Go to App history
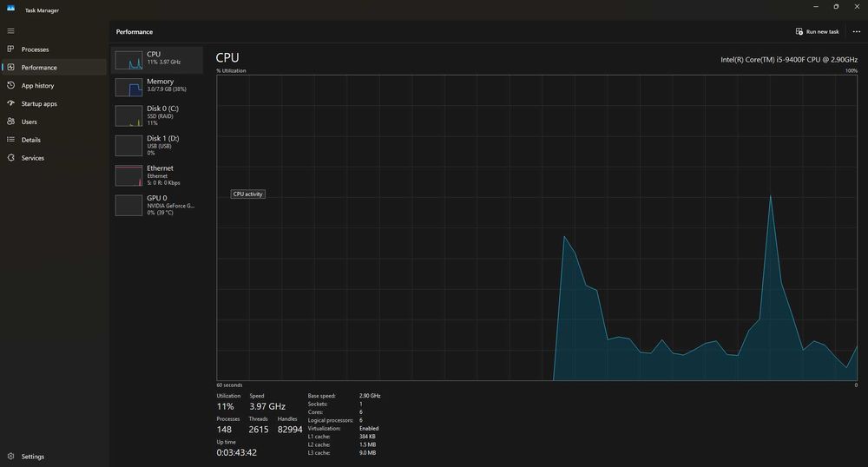868x467 pixels. pos(37,86)
